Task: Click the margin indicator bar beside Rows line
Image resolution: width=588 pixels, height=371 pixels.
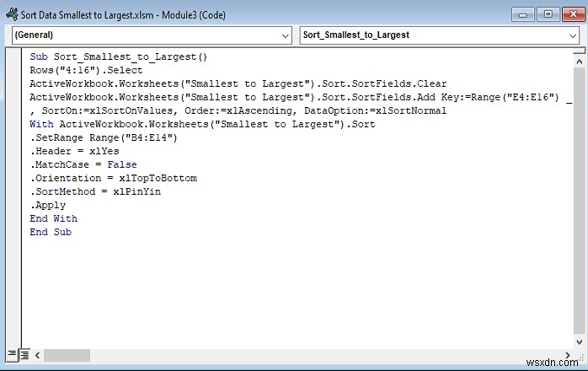Action: tap(13, 70)
